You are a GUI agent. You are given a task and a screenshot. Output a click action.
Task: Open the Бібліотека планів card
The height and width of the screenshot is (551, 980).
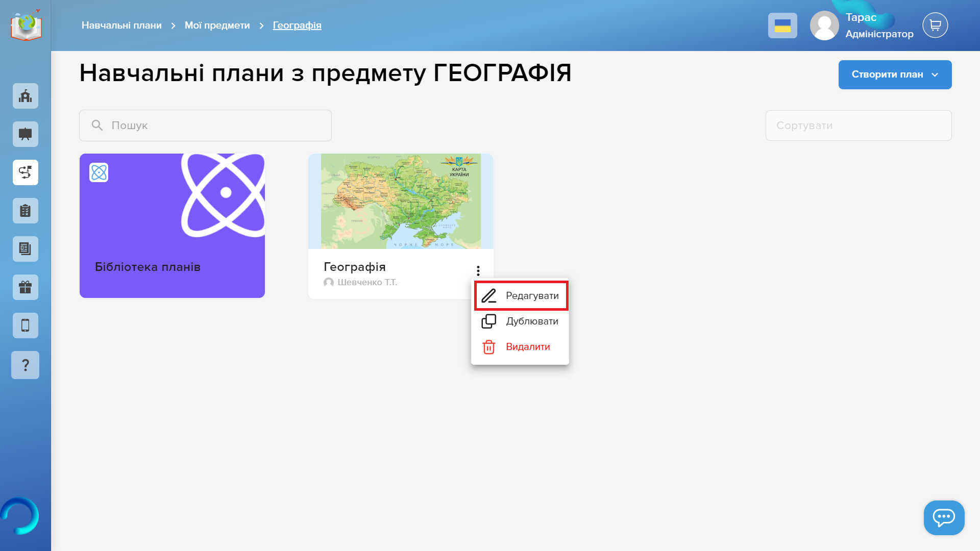tap(172, 226)
